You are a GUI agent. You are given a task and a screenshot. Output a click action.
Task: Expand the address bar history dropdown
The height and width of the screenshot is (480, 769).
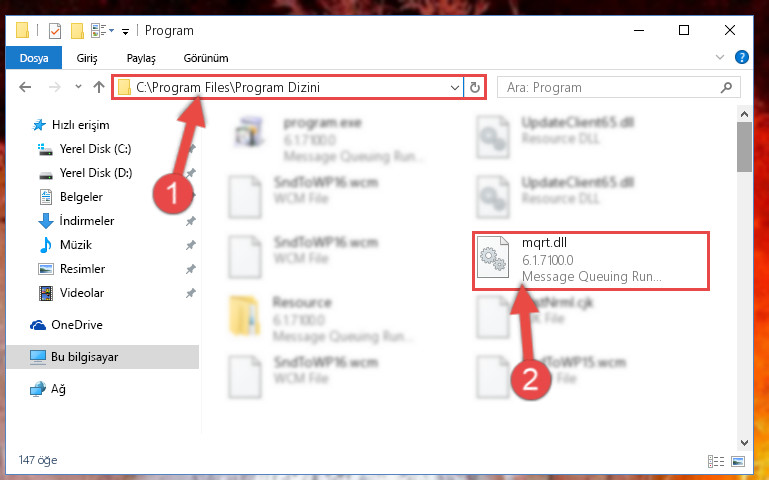(455, 88)
